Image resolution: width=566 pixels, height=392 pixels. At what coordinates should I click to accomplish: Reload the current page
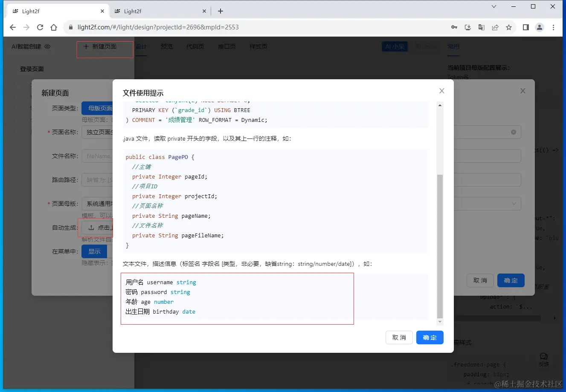[x=40, y=27]
